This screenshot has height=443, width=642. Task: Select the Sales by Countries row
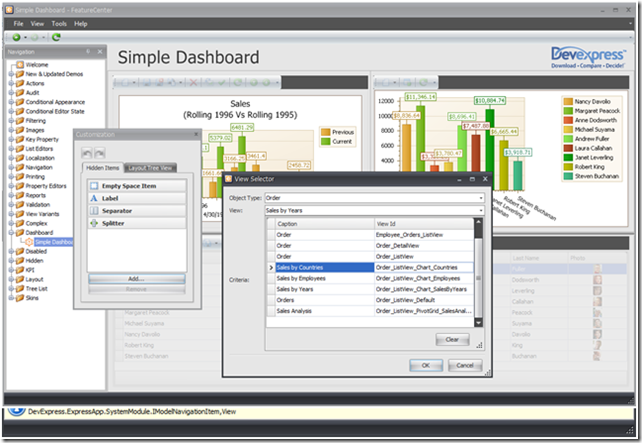[x=371, y=267]
